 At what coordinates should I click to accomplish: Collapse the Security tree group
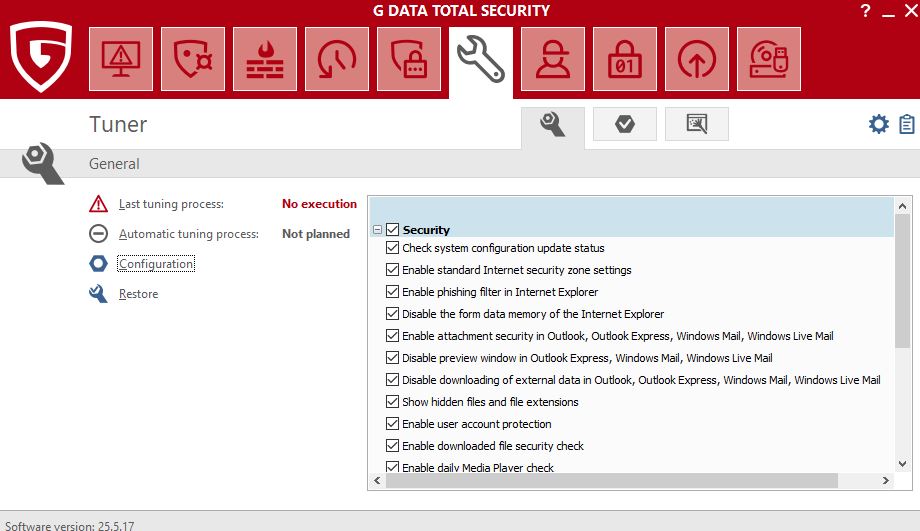pyautogui.click(x=377, y=229)
